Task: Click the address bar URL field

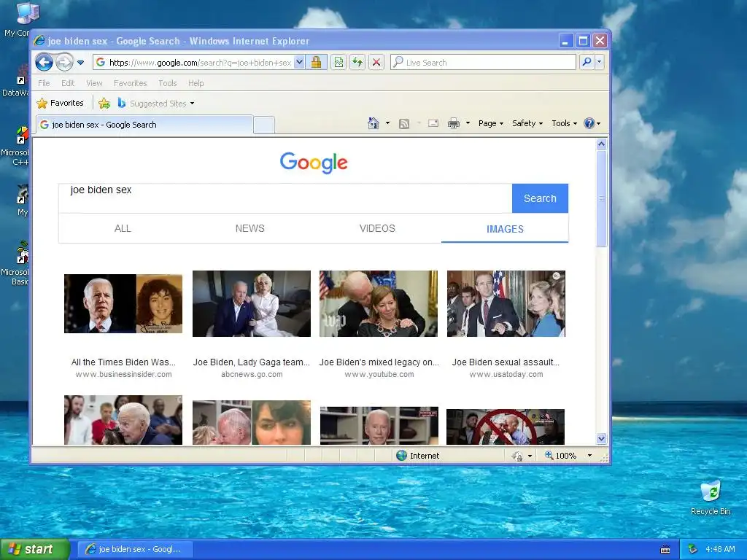Action: [x=193, y=63]
